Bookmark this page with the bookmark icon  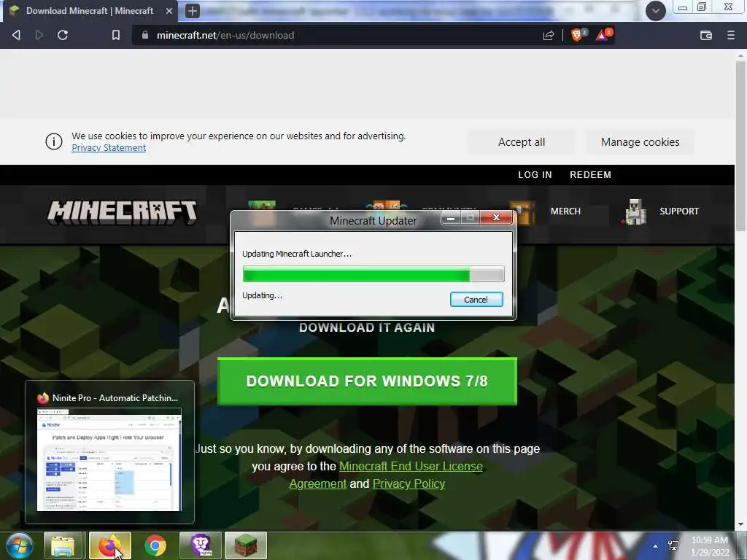click(116, 35)
